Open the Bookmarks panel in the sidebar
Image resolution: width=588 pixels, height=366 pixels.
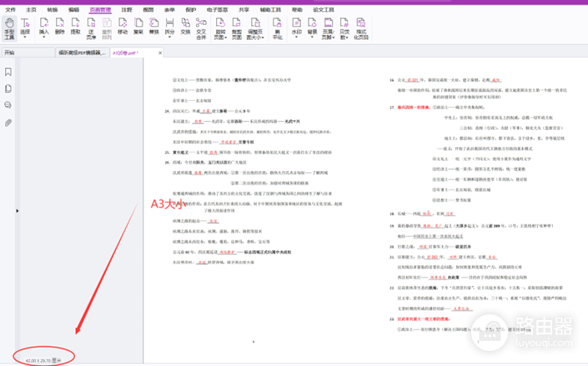8,72
